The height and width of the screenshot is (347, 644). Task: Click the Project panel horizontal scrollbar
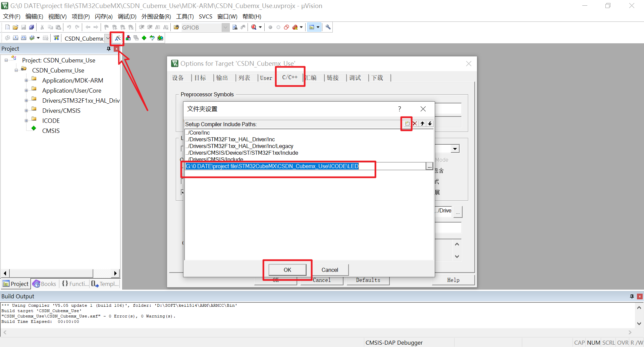point(51,273)
